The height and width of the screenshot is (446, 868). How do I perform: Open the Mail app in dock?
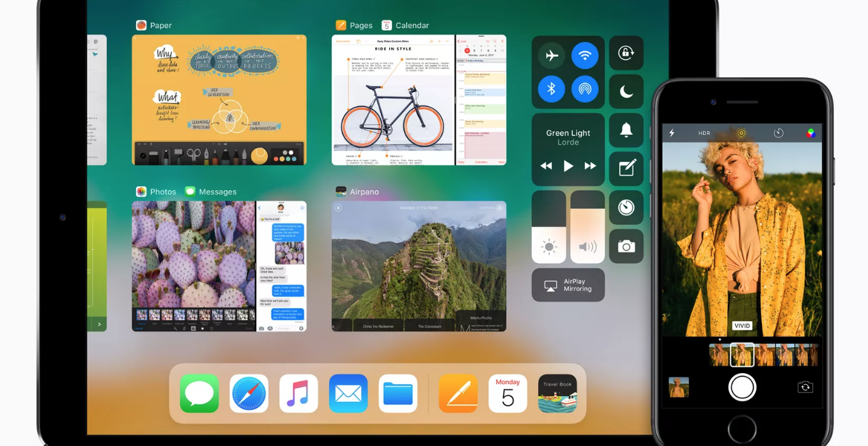pos(348,394)
